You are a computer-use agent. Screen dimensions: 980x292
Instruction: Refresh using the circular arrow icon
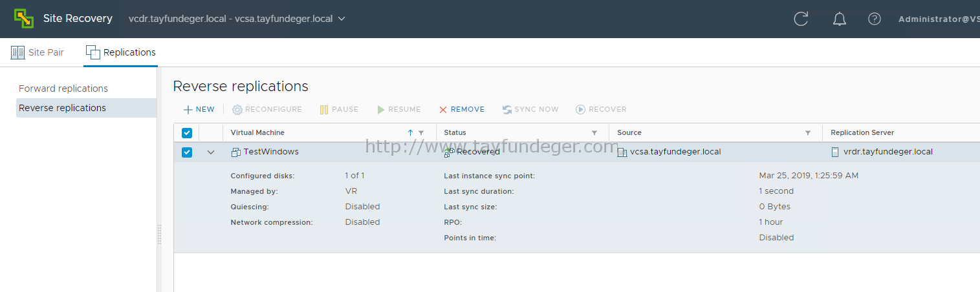801,19
